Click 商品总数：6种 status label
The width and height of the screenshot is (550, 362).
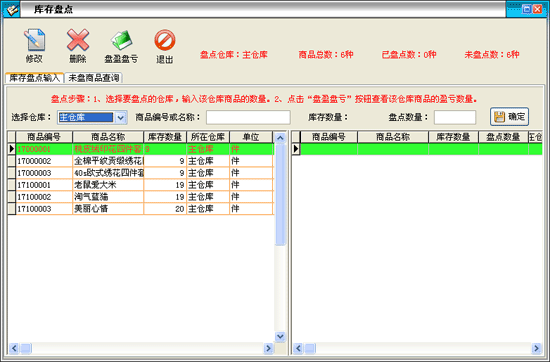[326, 55]
